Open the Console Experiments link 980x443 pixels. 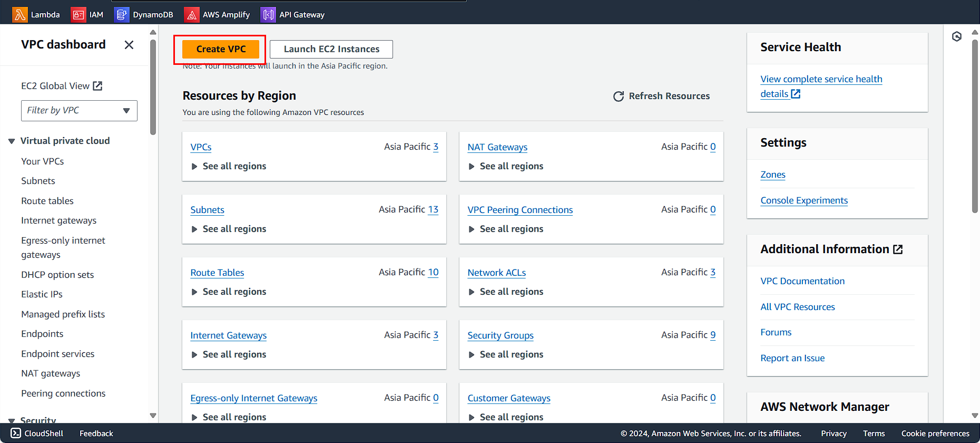click(804, 200)
